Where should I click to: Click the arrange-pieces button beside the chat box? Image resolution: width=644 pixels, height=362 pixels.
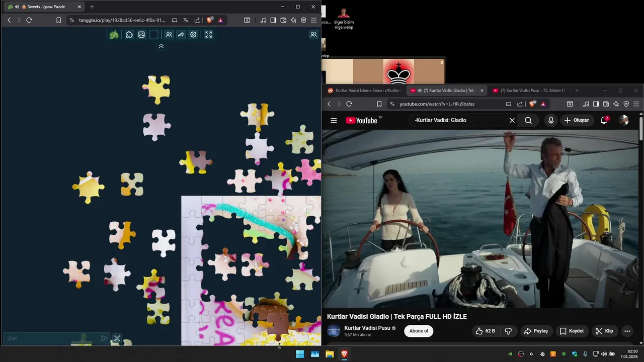coord(117,338)
